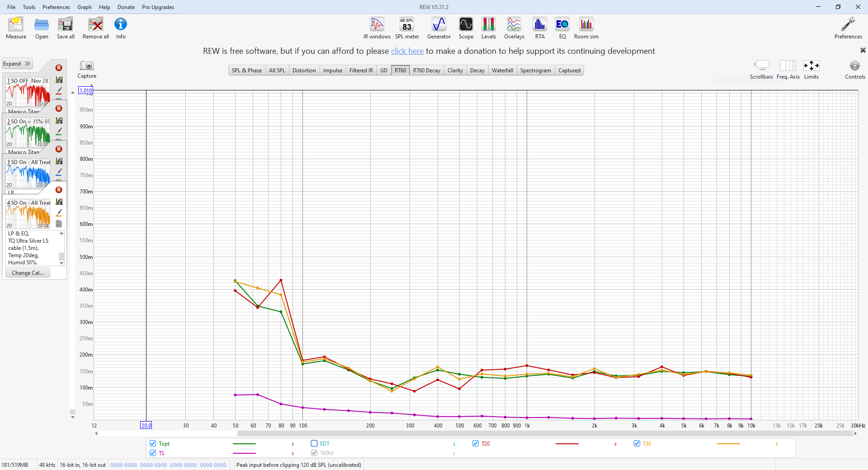The height and width of the screenshot is (470, 868).
Task: Open the Overlays window
Action: coord(514,28)
